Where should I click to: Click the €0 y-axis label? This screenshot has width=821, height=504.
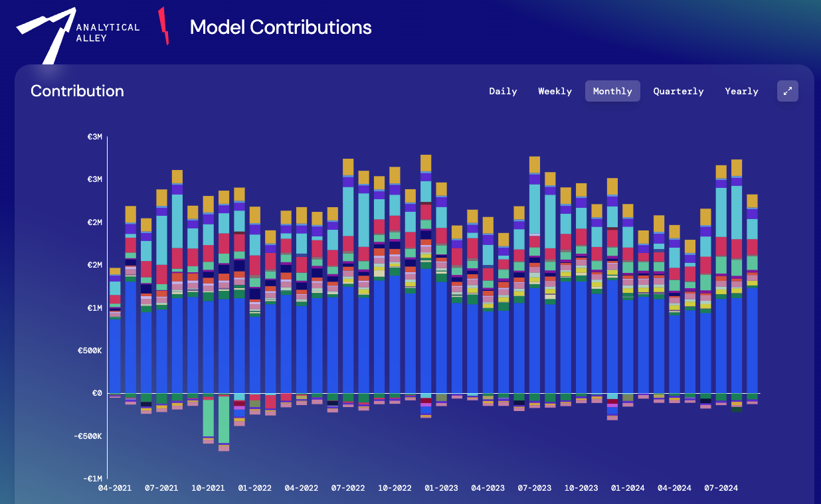96,393
